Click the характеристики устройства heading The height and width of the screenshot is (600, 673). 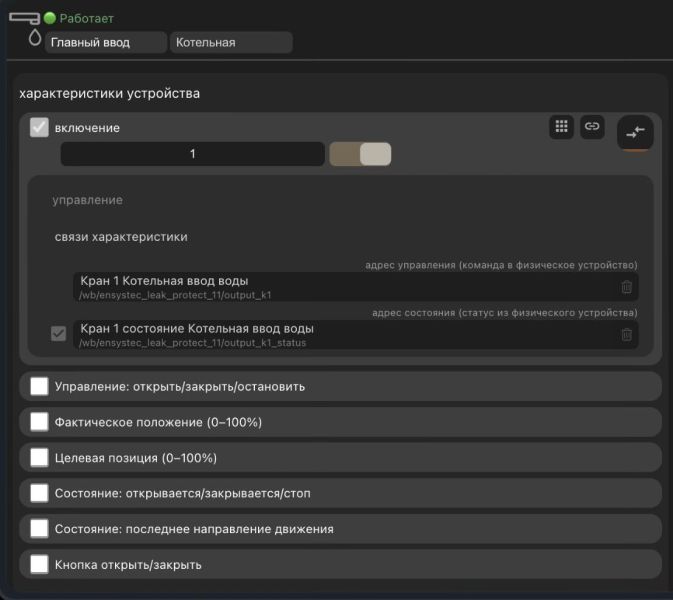pyautogui.click(x=109, y=94)
